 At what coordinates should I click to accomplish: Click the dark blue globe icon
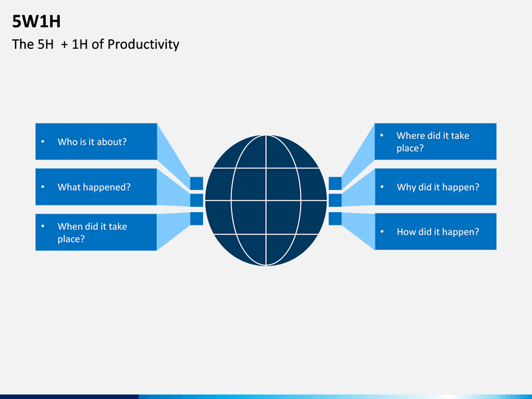(x=266, y=200)
